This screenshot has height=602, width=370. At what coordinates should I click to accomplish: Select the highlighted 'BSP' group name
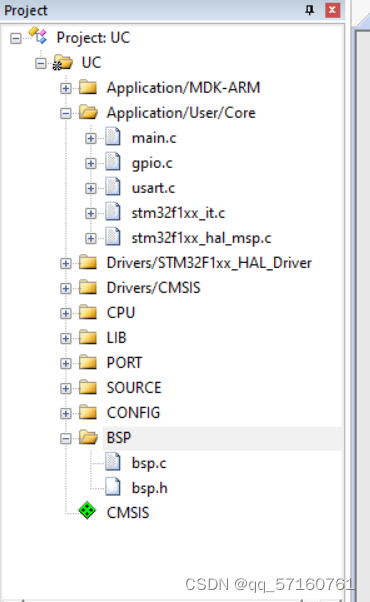tap(119, 438)
